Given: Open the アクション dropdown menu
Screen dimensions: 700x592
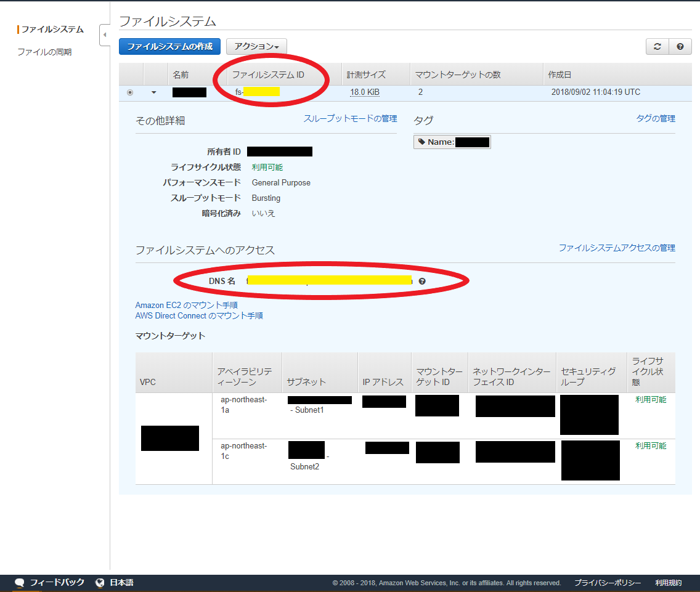Looking at the screenshot, I should [257, 46].
